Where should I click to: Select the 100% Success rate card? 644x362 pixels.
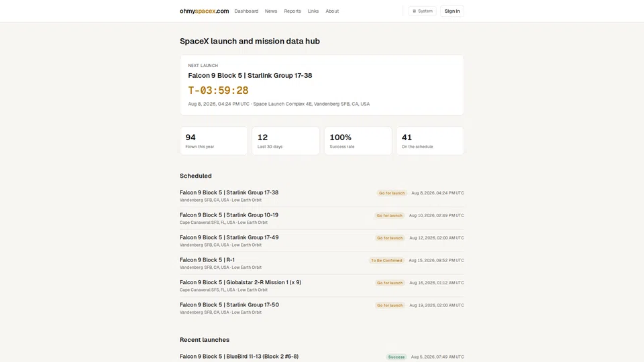tap(358, 141)
